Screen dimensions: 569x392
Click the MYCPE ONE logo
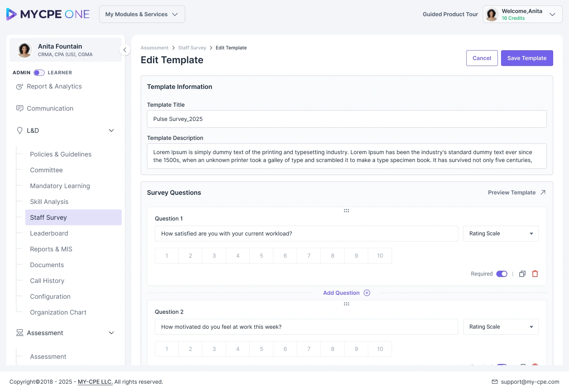point(48,14)
